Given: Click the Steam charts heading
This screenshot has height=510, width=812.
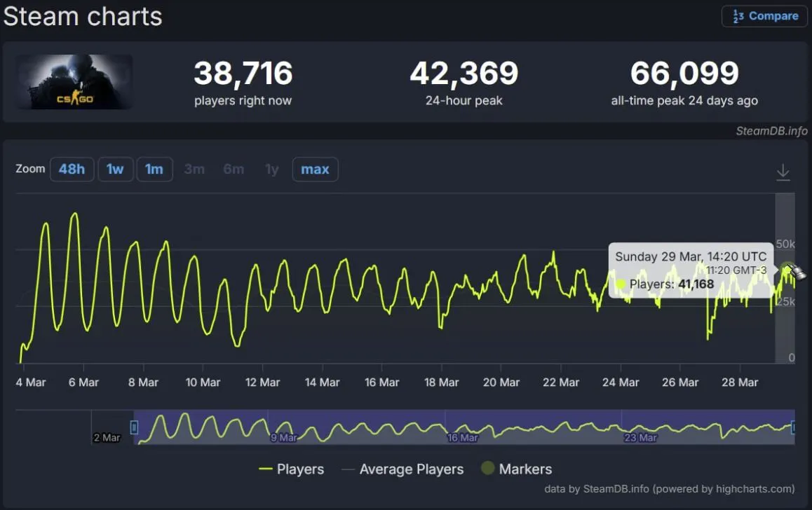Looking at the screenshot, I should point(83,17).
